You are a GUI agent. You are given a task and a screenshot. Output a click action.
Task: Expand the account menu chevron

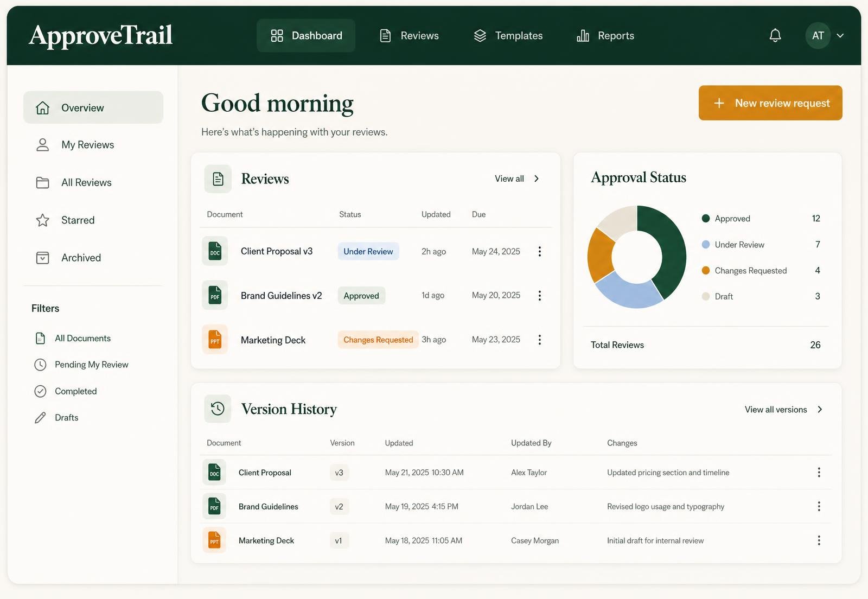[840, 36]
